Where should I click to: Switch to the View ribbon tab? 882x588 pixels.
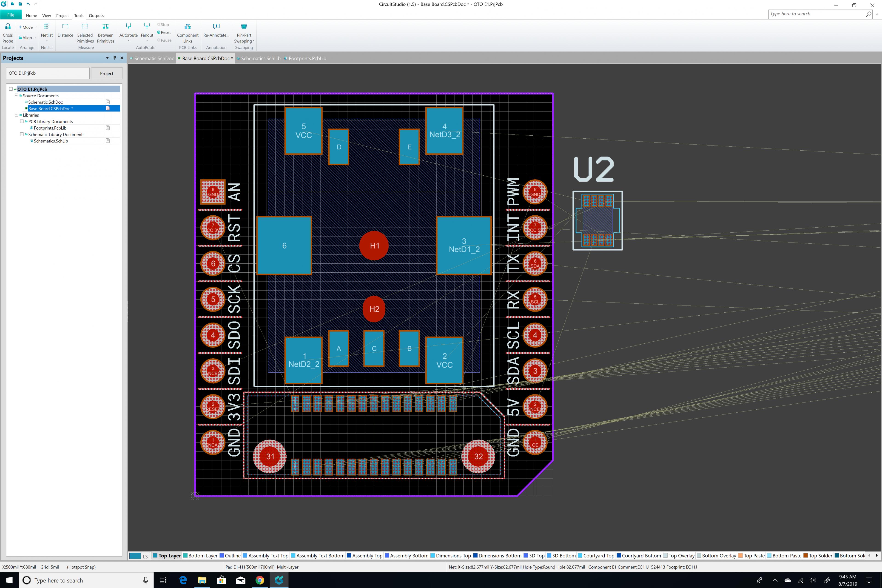46,15
